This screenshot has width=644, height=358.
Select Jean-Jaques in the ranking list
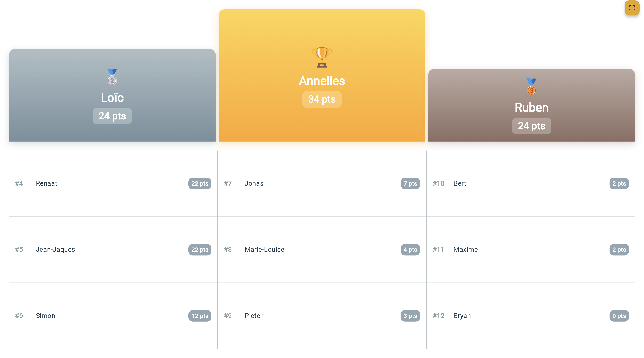click(x=55, y=250)
